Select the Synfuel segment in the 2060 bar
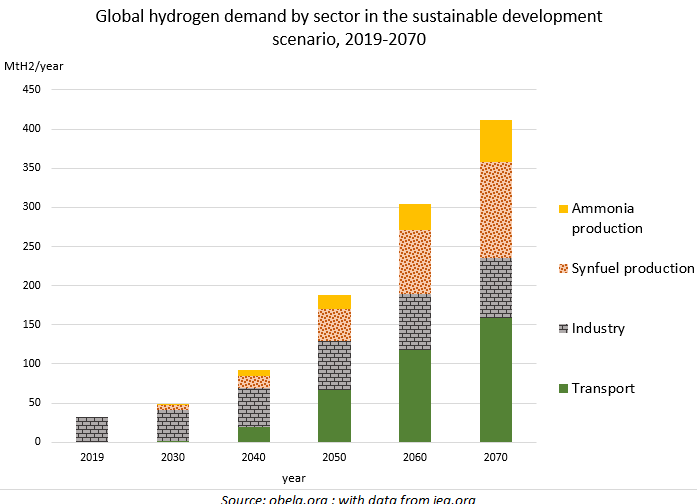The height and width of the screenshot is (504, 697). [415, 262]
